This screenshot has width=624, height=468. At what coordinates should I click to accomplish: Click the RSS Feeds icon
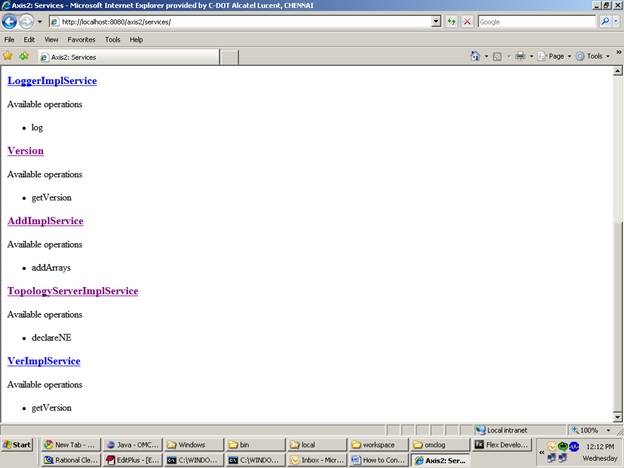(497, 57)
